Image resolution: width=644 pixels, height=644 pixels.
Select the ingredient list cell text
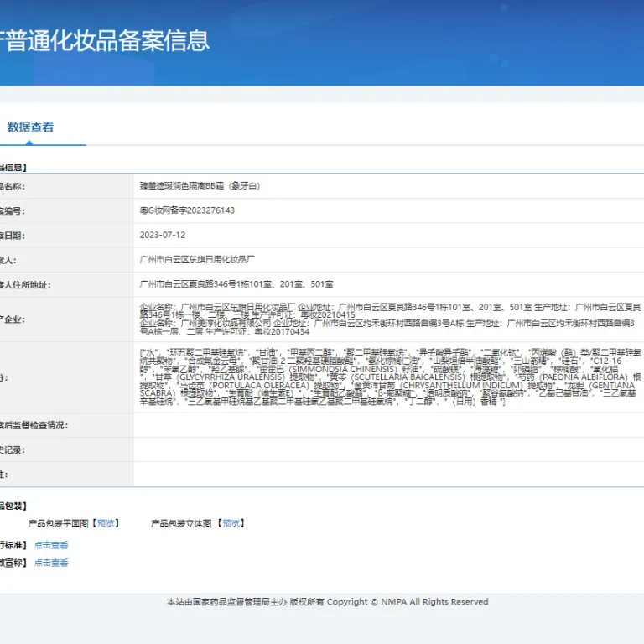(390, 377)
